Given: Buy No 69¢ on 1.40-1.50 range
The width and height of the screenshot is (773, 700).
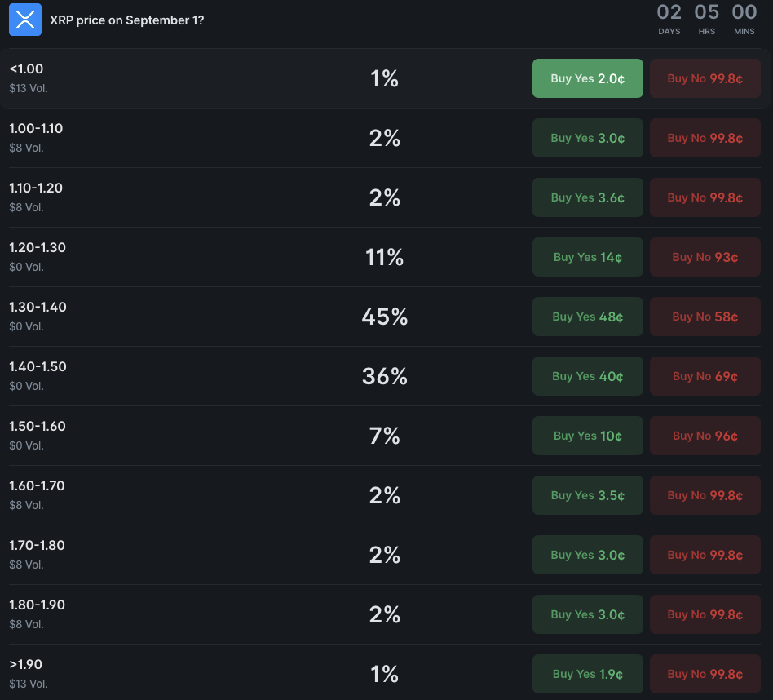Looking at the screenshot, I should 705,376.
